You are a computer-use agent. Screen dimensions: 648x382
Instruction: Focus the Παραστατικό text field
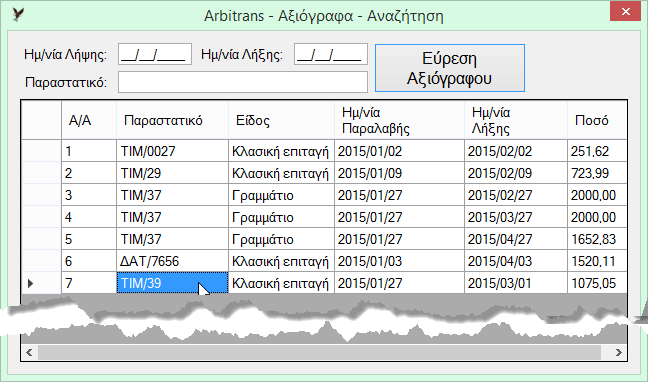(243, 82)
